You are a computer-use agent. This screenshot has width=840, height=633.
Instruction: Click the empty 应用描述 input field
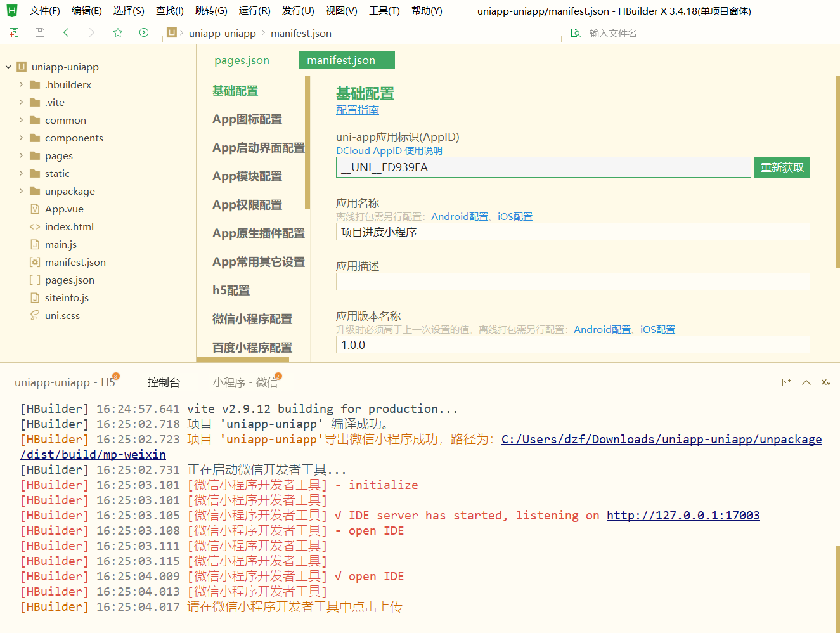(x=573, y=282)
